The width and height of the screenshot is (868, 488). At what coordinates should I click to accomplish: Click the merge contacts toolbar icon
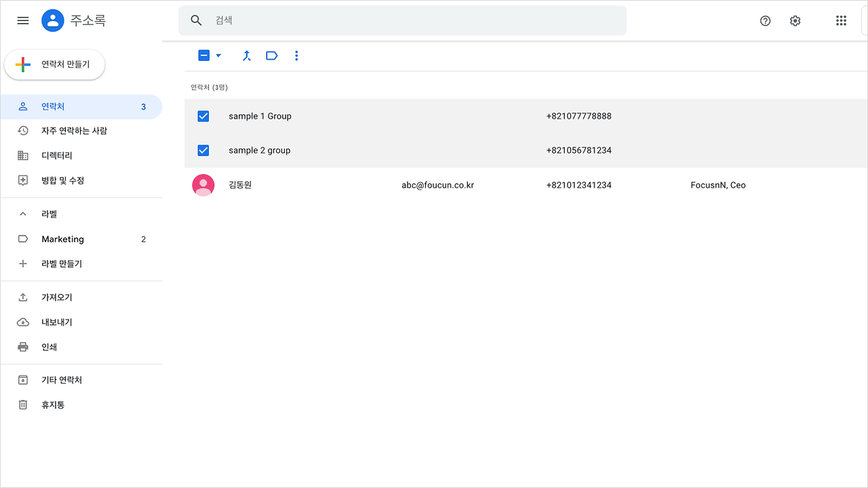247,56
